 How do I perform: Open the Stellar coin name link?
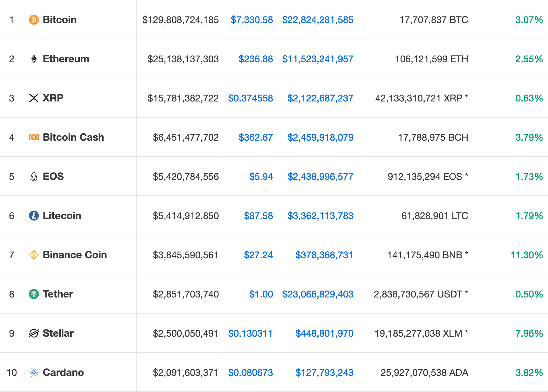pyautogui.click(x=58, y=333)
